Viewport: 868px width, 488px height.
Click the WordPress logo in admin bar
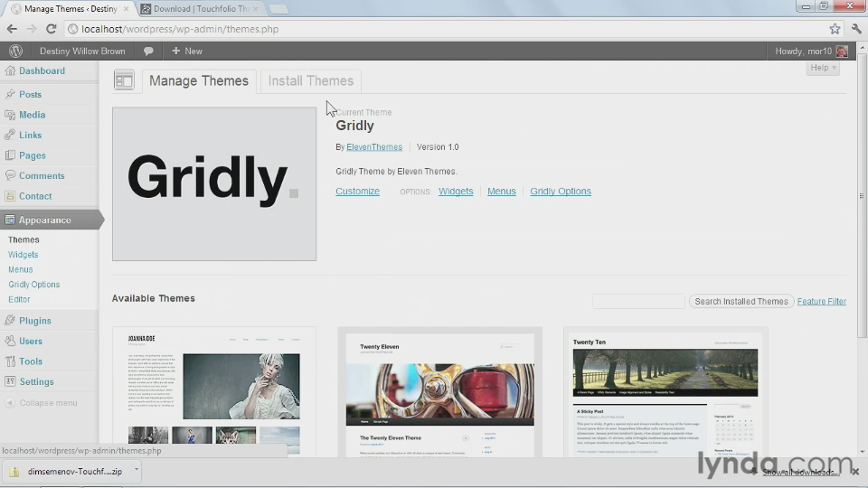tap(15, 51)
